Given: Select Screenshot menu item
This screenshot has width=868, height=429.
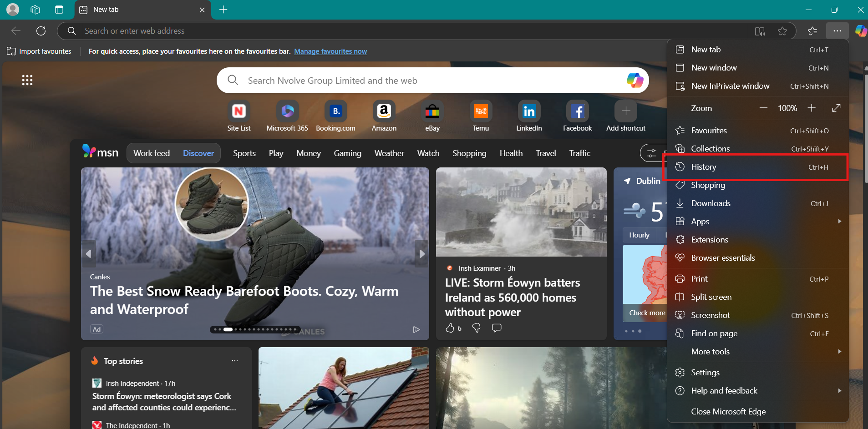Looking at the screenshot, I should pos(758,315).
